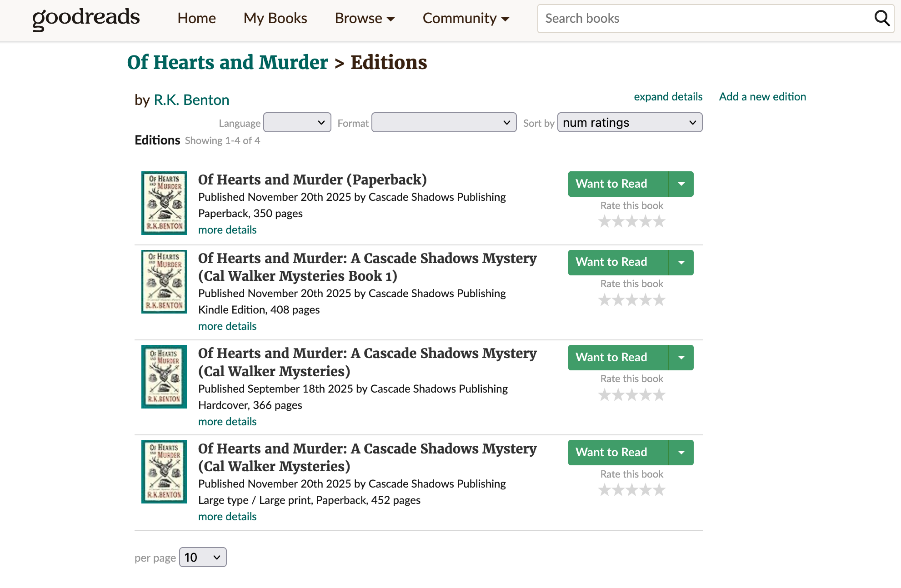Open shelf arrow for Kindle Edition
Image resolution: width=901 pixels, height=588 pixels.
point(681,262)
